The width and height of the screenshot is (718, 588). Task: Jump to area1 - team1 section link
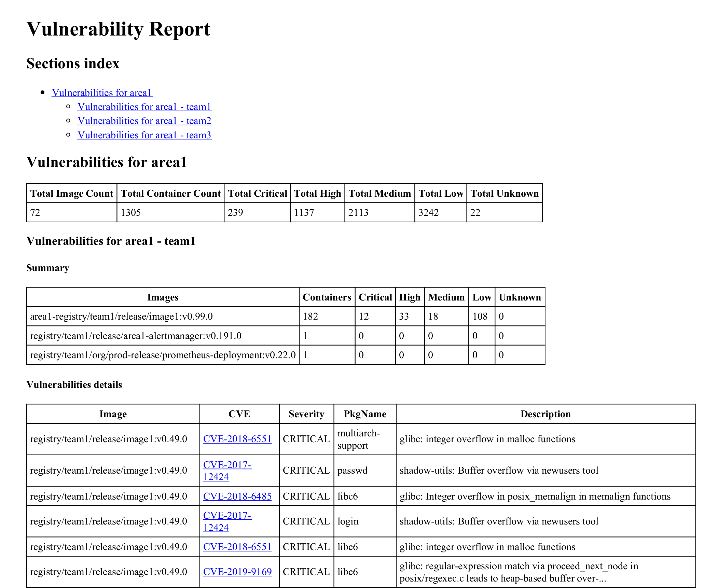click(144, 107)
